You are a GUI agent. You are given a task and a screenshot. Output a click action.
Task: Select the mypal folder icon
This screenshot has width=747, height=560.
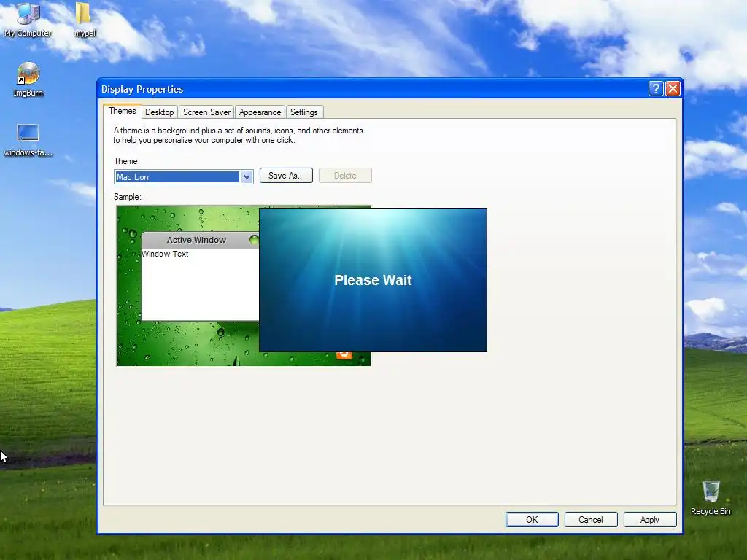tap(85, 19)
